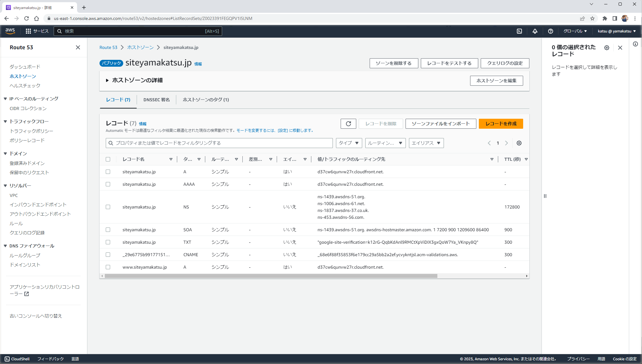Viewport: 642px width, 364px height.
Task: Open Chrome three-dot menu
Action: [x=635, y=18]
